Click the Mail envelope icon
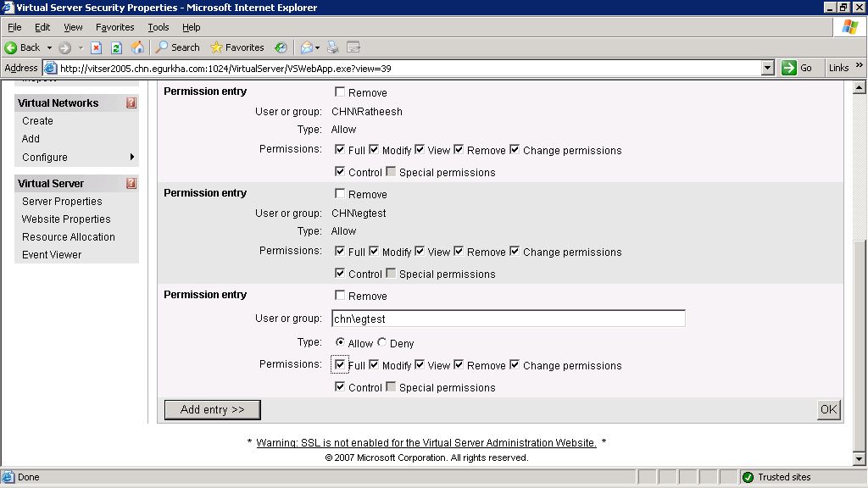 coord(307,47)
